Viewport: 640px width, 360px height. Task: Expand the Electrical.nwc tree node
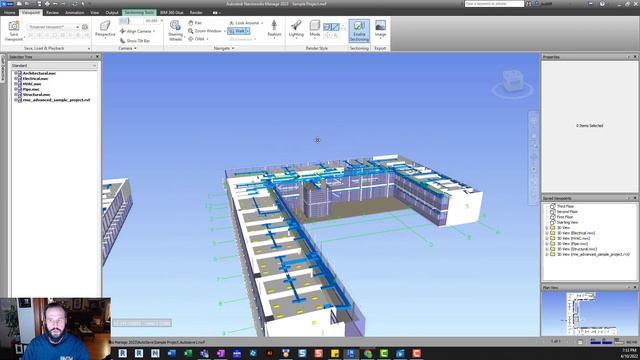[16, 78]
